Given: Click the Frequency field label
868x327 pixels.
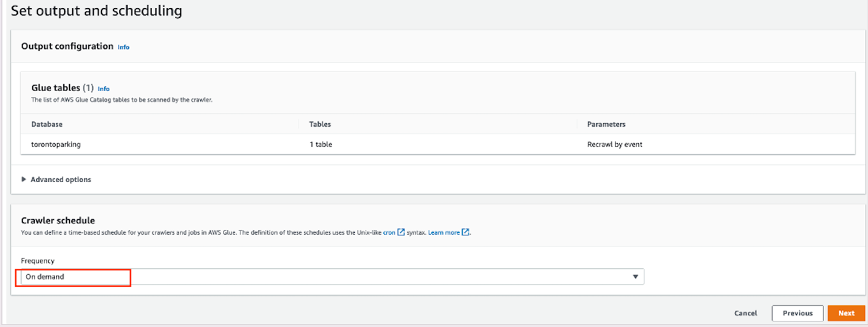Looking at the screenshot, I should (38, 261).
